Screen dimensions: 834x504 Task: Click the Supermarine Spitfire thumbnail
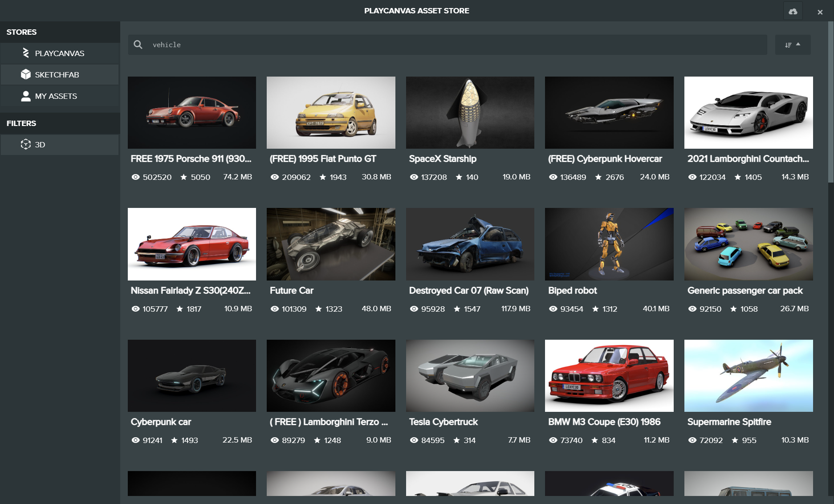(748, 375)
